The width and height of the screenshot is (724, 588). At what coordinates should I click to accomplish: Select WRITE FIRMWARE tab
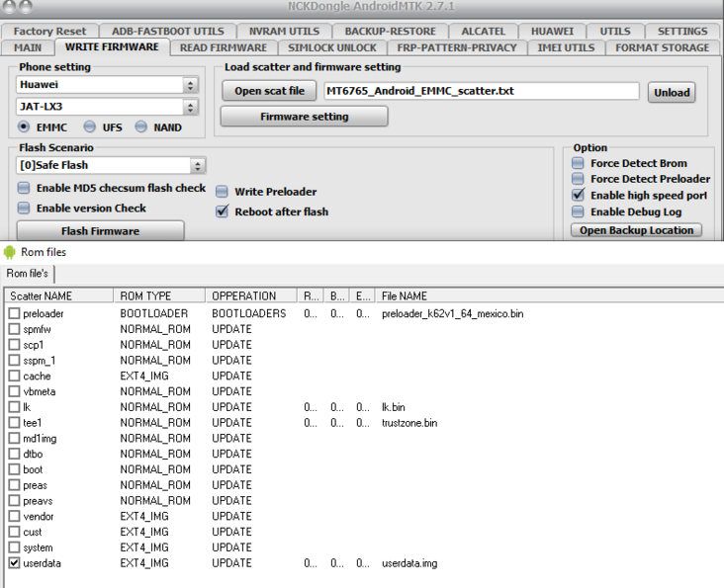tap(112, 47)
